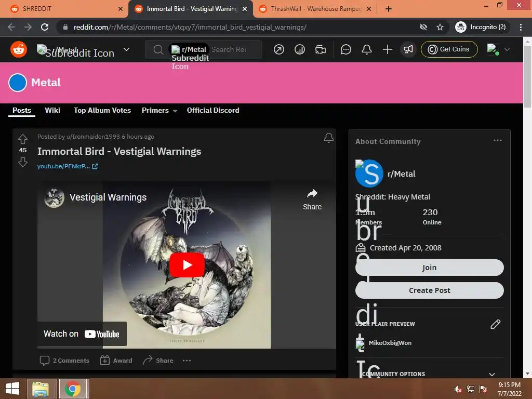Open Reddit home via Snoo logo

pos(19,49)
